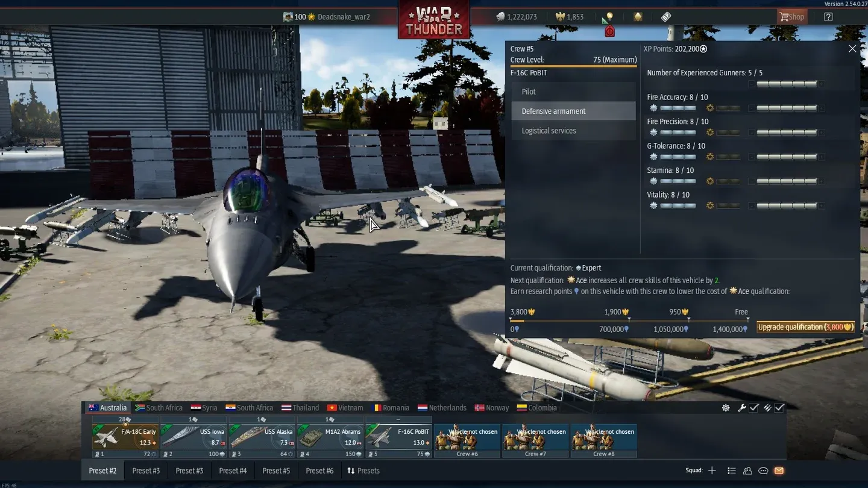Switch to Preset #6
This screenshot has width=868, height=488.
point(319,471)
